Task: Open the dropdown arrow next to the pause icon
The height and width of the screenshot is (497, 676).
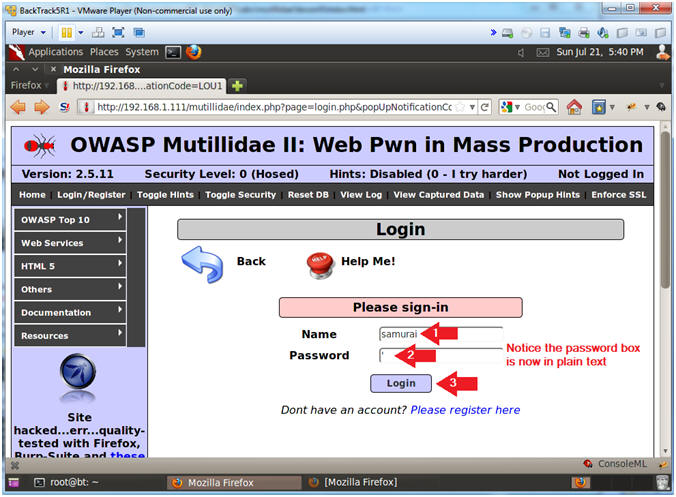Action: [x=81, y=32]
